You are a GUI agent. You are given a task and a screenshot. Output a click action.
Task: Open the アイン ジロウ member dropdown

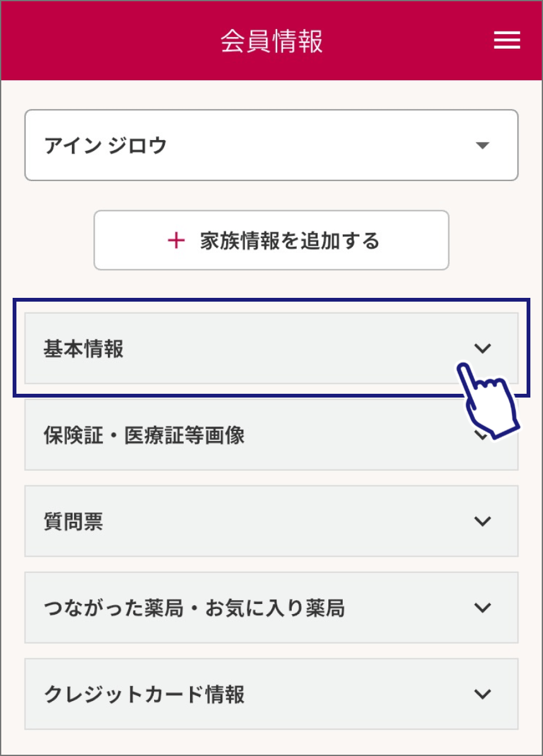click(271, 146)
